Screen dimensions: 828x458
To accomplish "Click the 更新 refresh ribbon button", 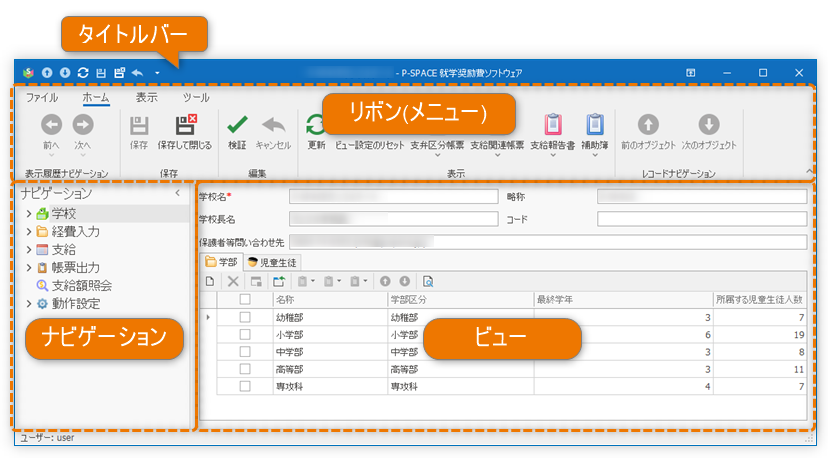I will pos(316,132).
